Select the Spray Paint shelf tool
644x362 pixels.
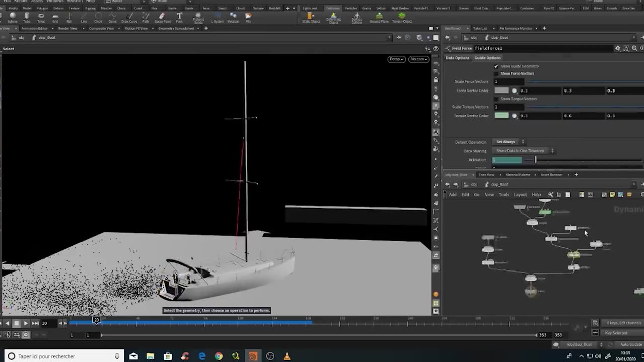coord(162,18)
